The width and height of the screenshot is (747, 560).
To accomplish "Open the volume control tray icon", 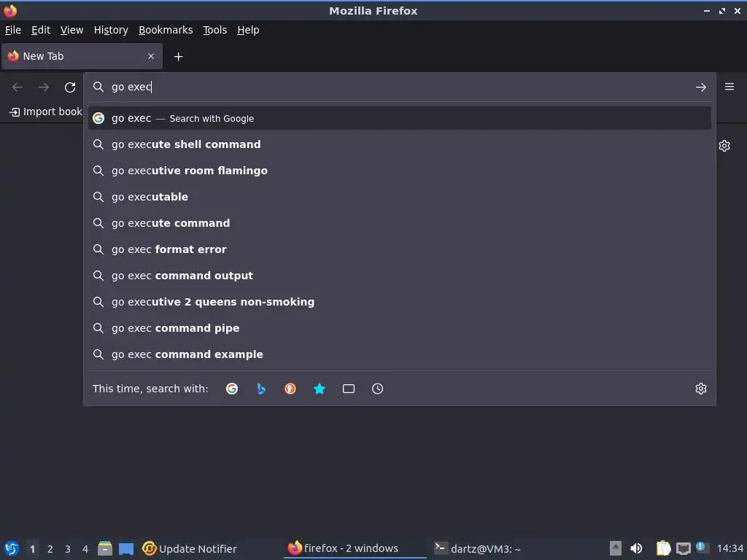I will click(636, 548).
